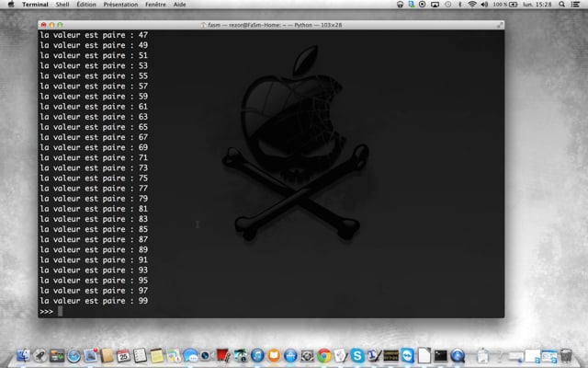Open Mission Control in the Dock

(57, 355)
